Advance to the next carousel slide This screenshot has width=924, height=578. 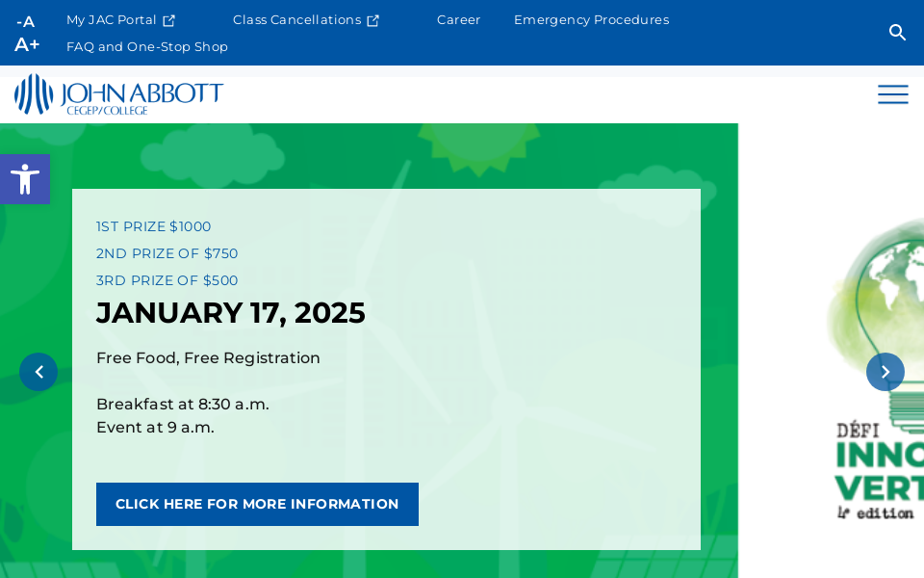point(885,372)
